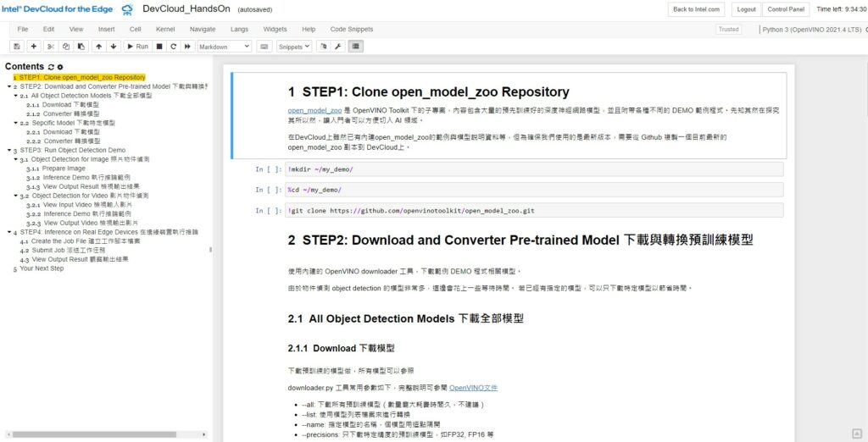The height and width of the screenshot is (442, 868).
Task: Collapse 3.2 Object Detection for Video
Action: 15,196
